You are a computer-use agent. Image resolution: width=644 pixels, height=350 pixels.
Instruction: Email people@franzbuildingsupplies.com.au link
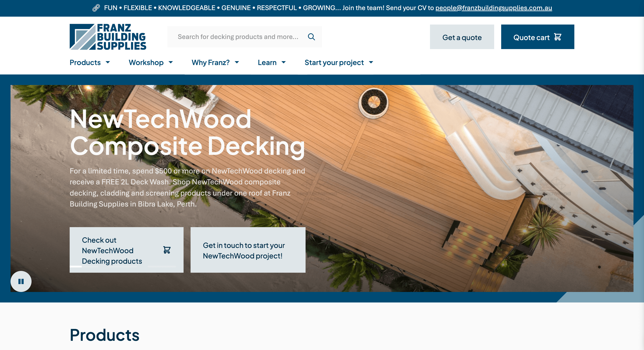[x=494, y=8]
